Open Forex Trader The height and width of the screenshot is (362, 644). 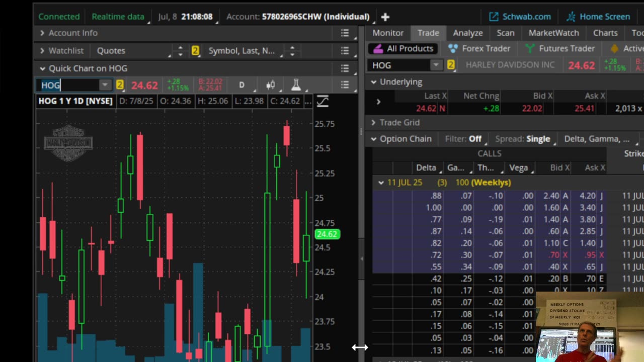pos(479,49)
